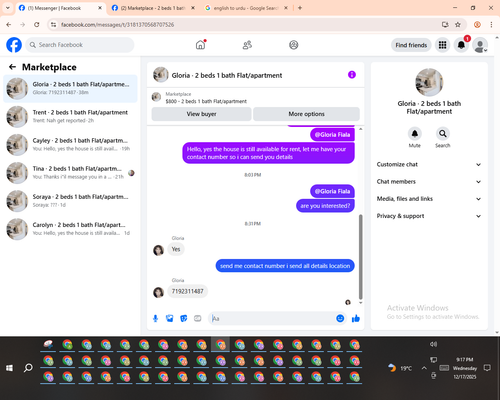Image resolution: width=500 pixels, height=400 pixels.
Task: Click the Facebook logo
Action: (14, 45)
